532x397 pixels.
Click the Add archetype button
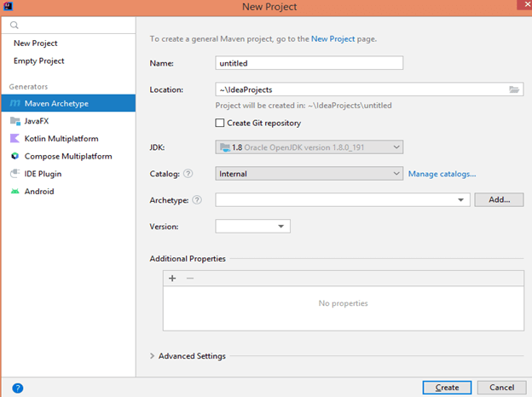click(x=498, y=200)
